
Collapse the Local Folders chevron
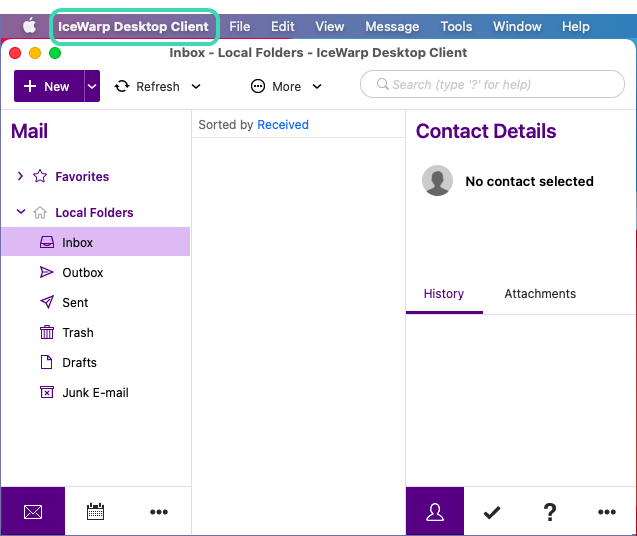[x=21, y=212]
